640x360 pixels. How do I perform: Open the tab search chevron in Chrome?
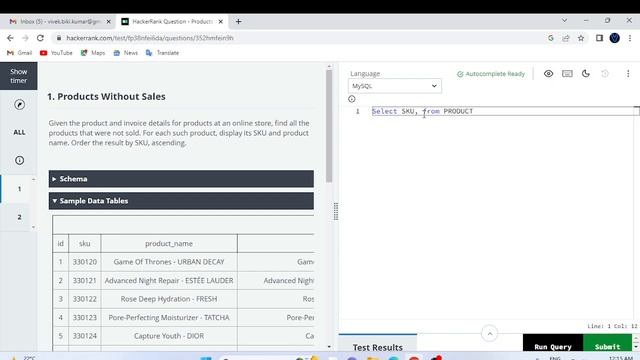coord(564,20)
